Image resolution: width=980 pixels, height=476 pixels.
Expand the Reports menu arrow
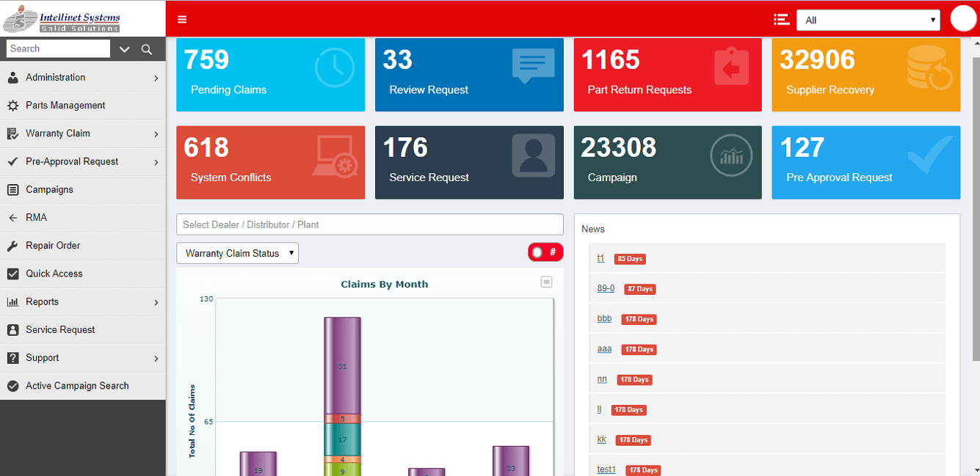click(156, 302)
